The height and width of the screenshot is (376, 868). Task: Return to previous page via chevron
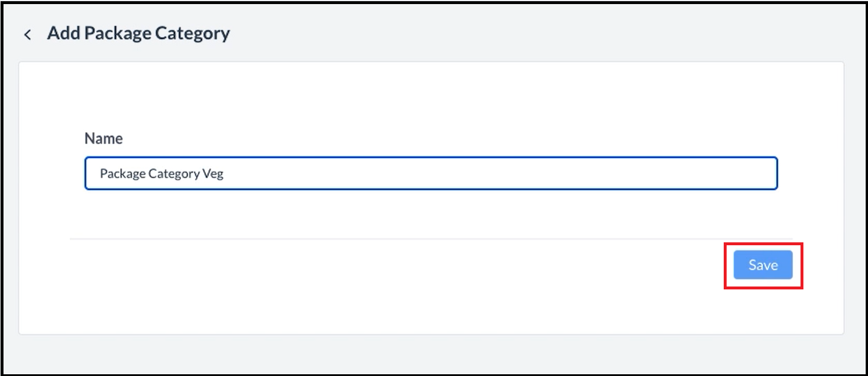coord(27,34)
